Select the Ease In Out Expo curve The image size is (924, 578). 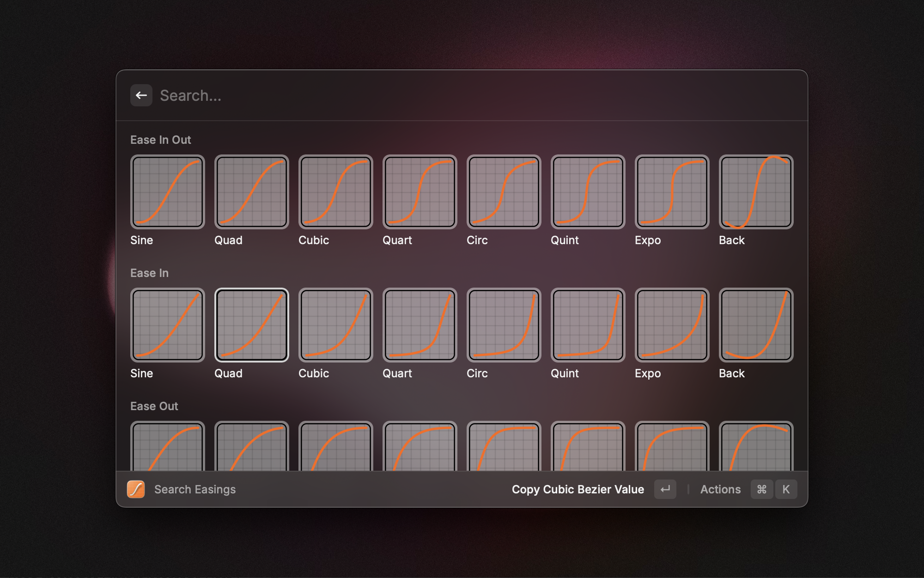(x=672, y=192)
